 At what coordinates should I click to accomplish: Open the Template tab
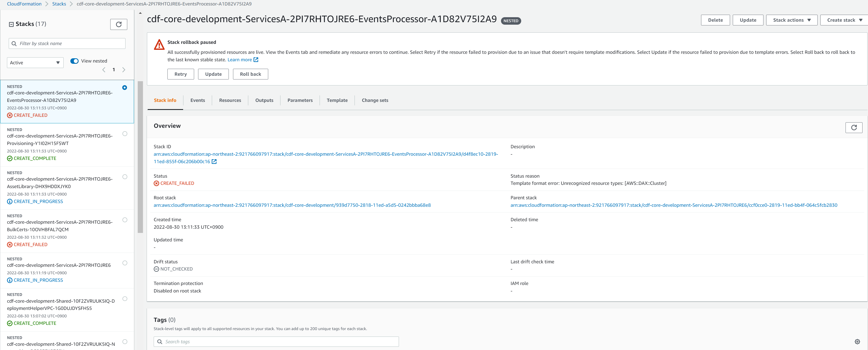point(337,100)
